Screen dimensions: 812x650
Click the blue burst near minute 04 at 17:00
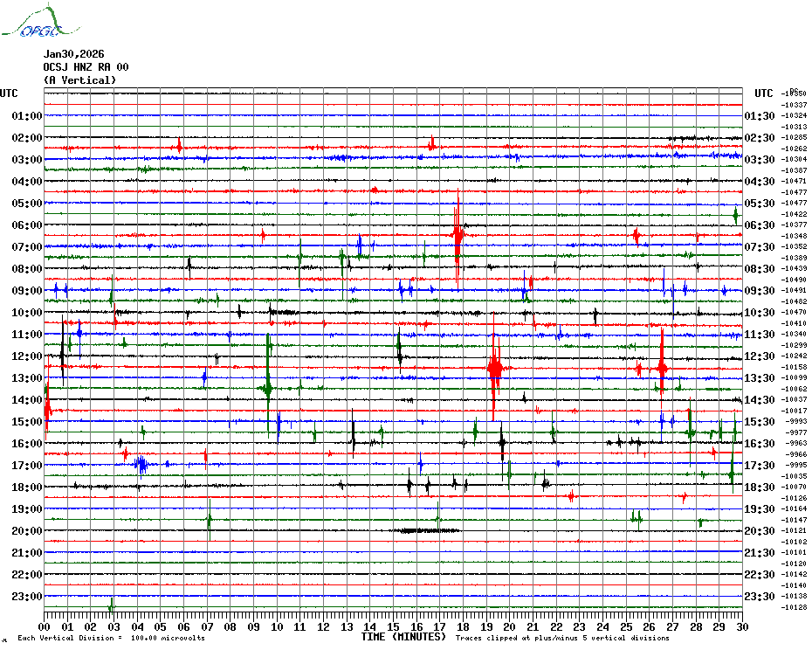point(141,465)
